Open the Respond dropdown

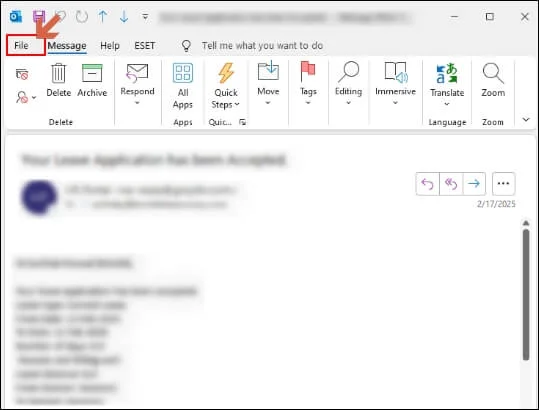pos(137,85)
